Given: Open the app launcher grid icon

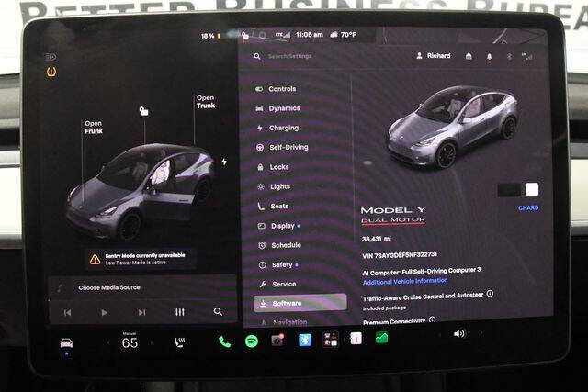Looking at the screenshot, I should [331, 339].
